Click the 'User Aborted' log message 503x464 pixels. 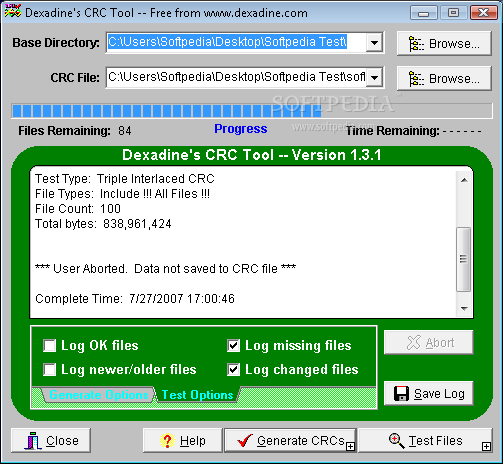(x=165, y=269)
